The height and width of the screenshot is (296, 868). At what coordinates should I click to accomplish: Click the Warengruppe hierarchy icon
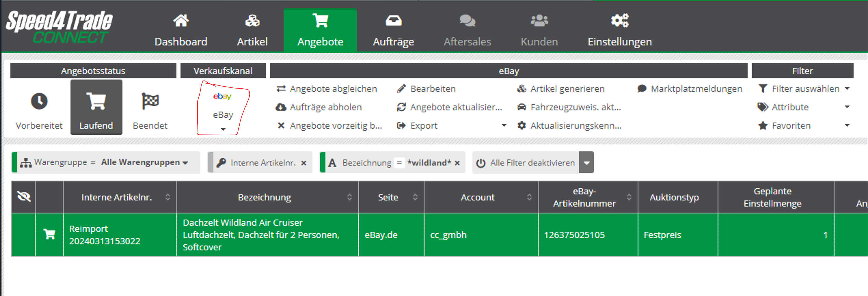26,163
